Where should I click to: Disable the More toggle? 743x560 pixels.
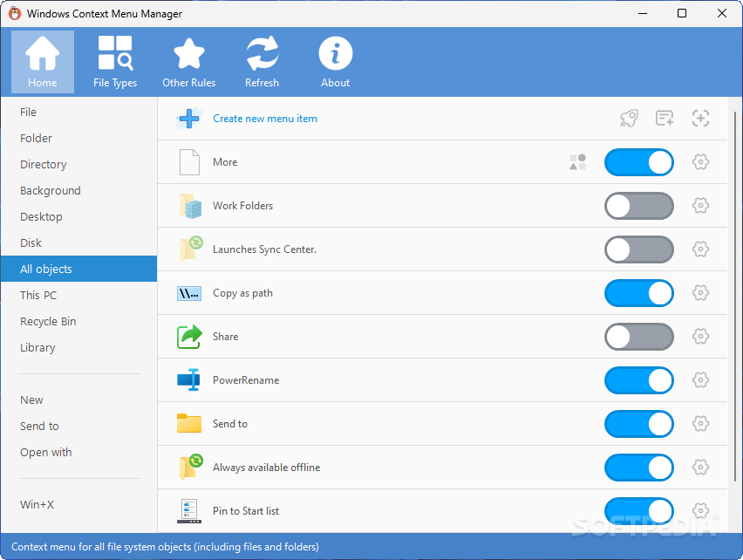(x=638, y=162)
